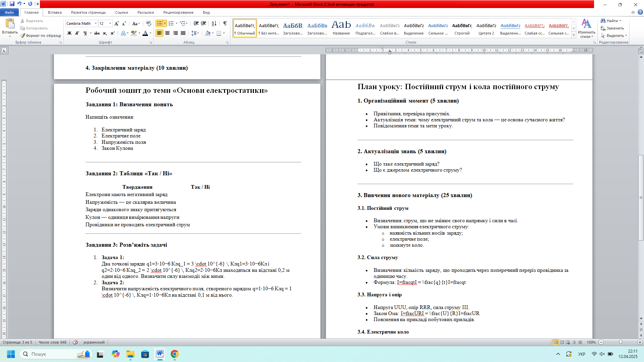This screenshot has height=362, width=644.
Task: Apply the Цитата 2 style
Action: [486, 28]
